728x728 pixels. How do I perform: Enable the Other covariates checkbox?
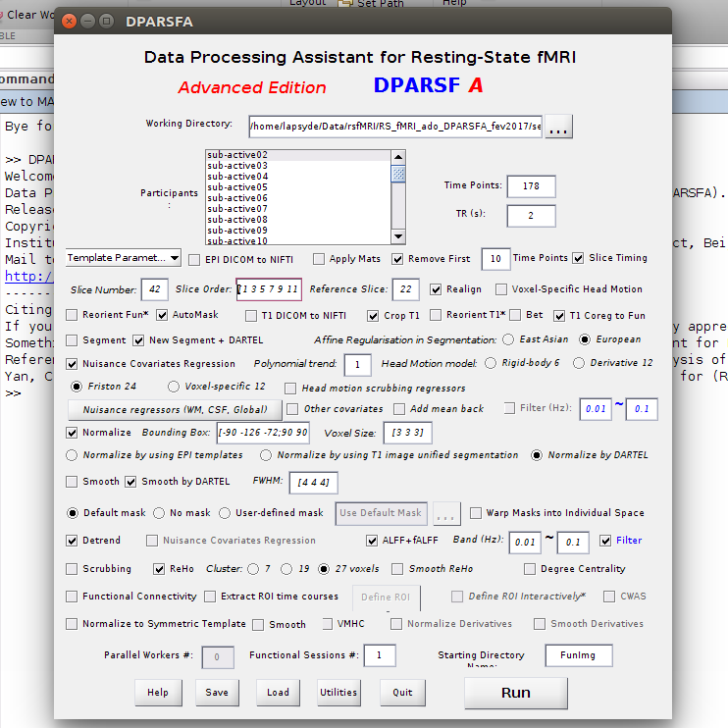click(x=292, y=409)
